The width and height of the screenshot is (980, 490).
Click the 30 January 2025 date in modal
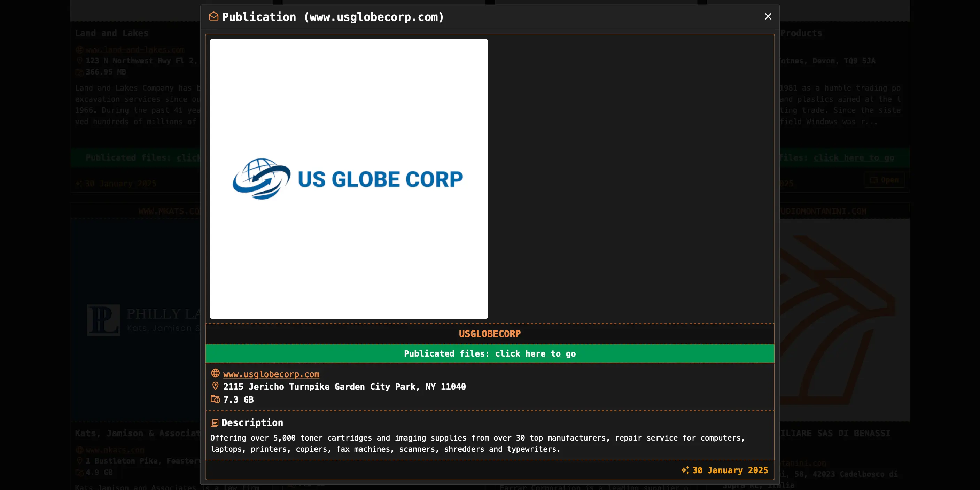[x=730, y=470]
